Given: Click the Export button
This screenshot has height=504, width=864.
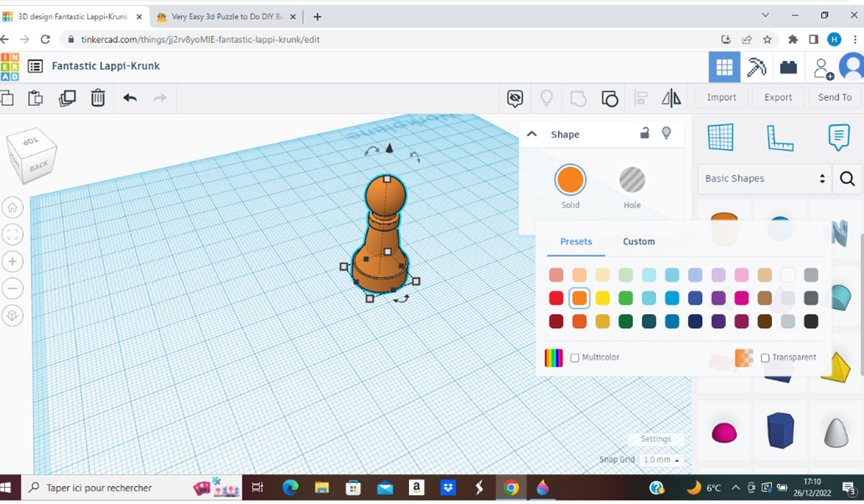Looking at the screenshot, I should (778, 97).
